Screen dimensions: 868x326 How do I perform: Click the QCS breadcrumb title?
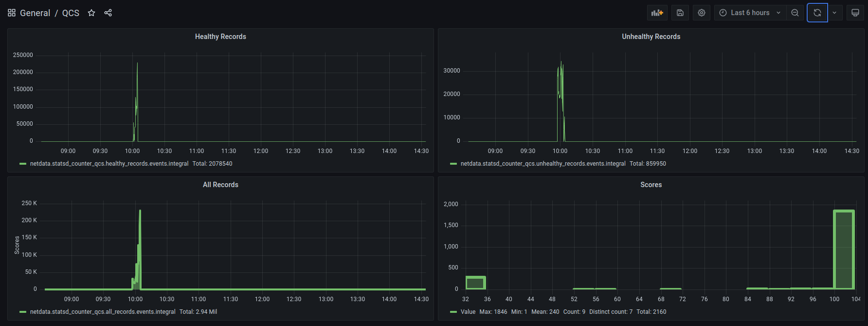pos(71,13)
